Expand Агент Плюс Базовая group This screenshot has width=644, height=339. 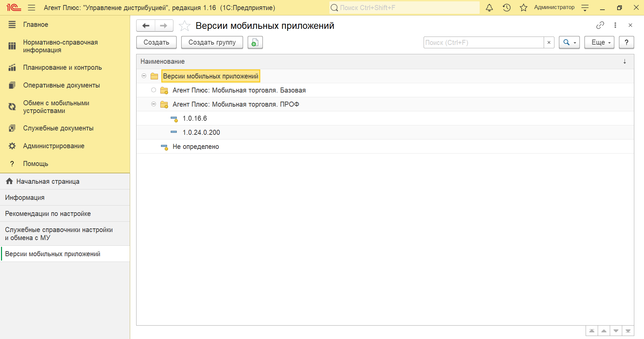(x=154, y=90)
